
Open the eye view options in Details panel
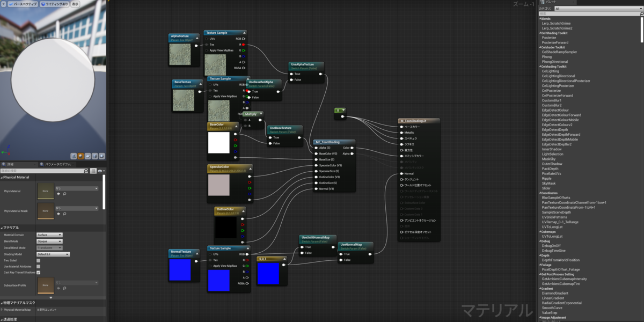point(100,171)
